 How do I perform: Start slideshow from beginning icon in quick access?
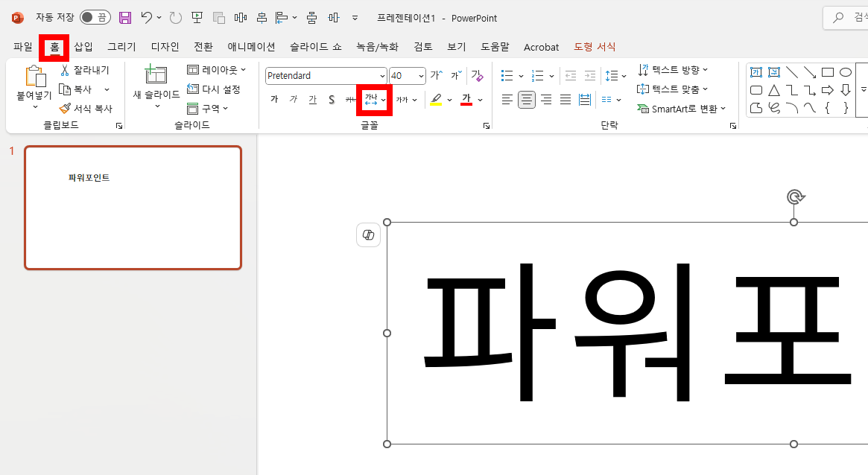pyautogui.click(x=197, y=18)
